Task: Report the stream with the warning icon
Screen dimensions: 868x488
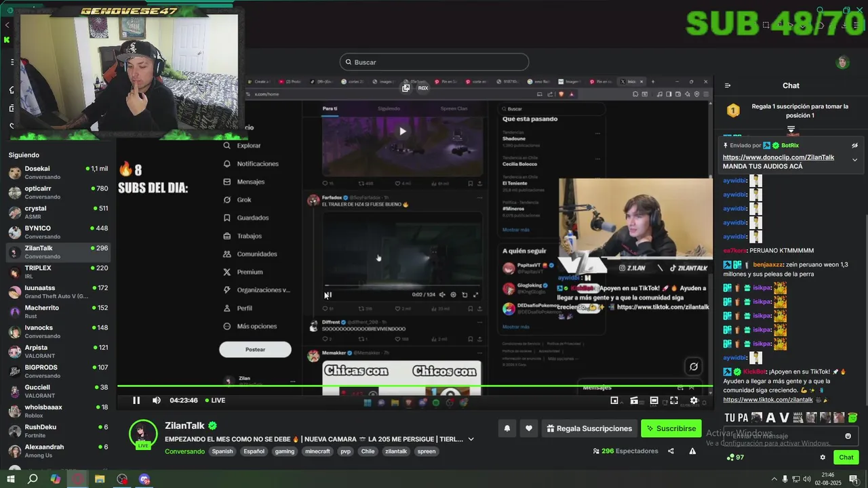Action: pyautogui.click(x=692, y=451)
